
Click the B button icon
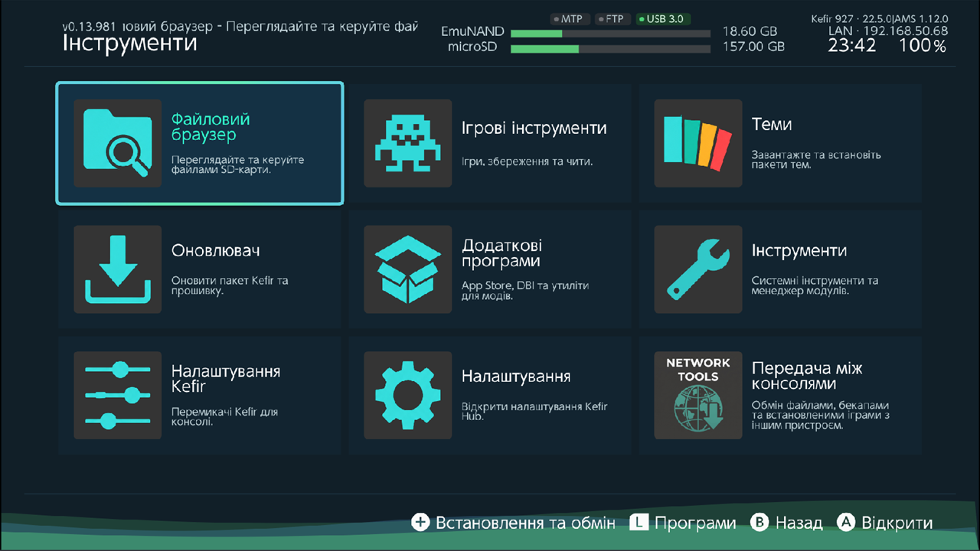(x=759, y=523)
